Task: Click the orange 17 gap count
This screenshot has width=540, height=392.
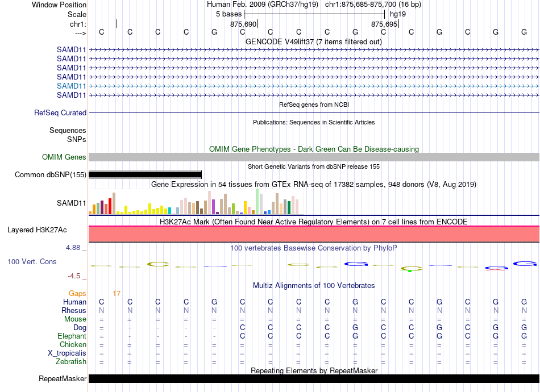Action: click(117, 293)
